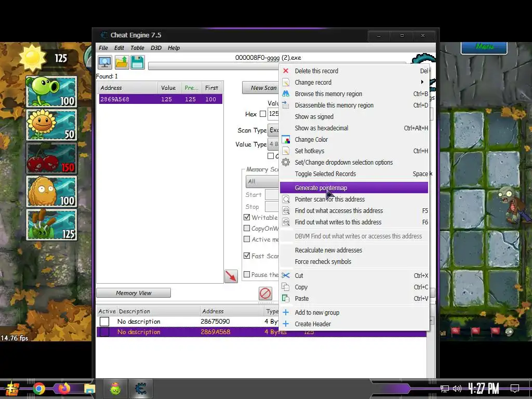Click the plus icon for Add to new group
The height and width of the screenshot is (399, 532).
tap(286, 312)
